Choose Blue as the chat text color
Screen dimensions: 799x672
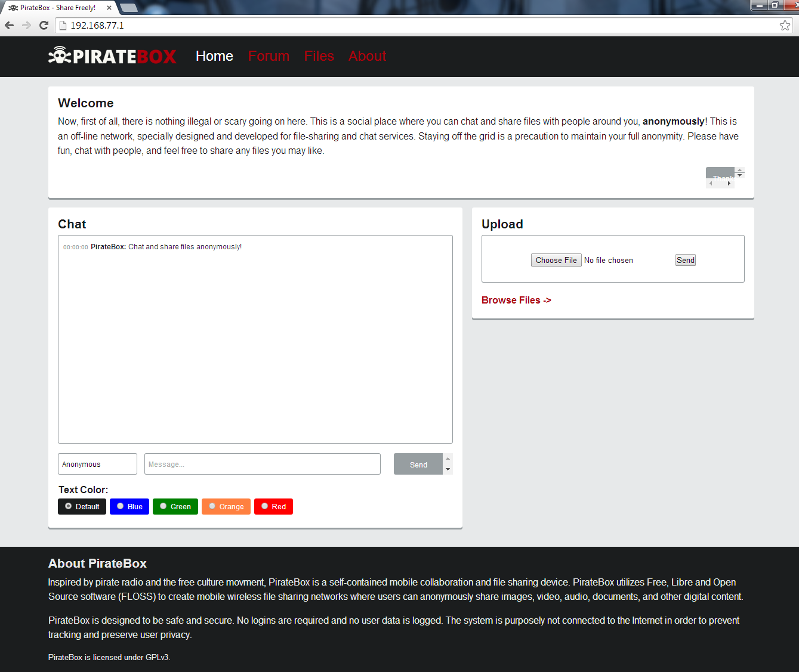pos(129,506)
